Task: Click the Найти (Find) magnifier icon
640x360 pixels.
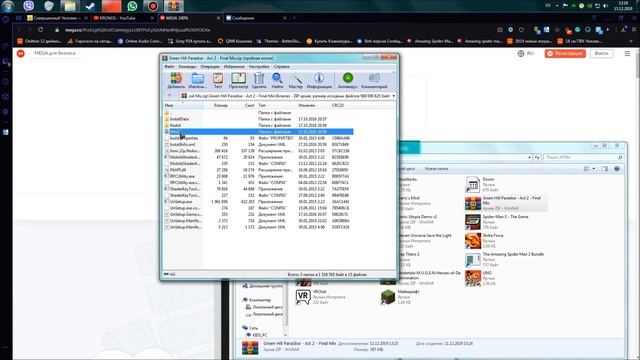Action: (277, 80)
